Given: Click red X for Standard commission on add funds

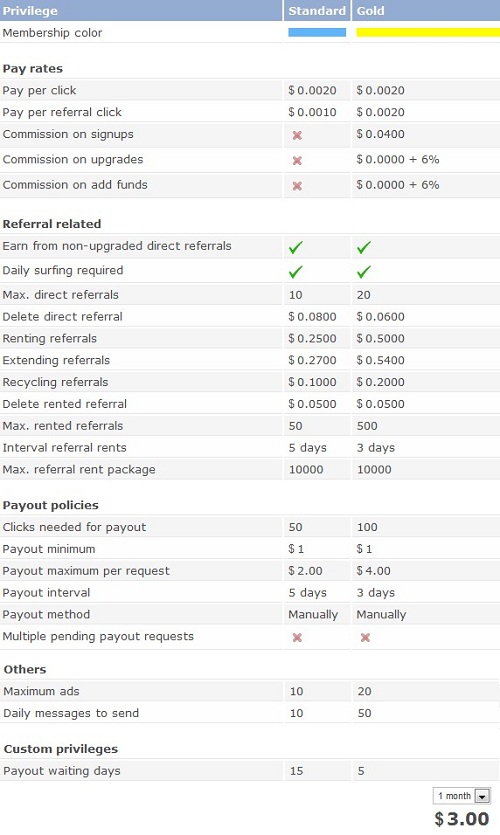Looking at the screenshot, I should [297, 186].
